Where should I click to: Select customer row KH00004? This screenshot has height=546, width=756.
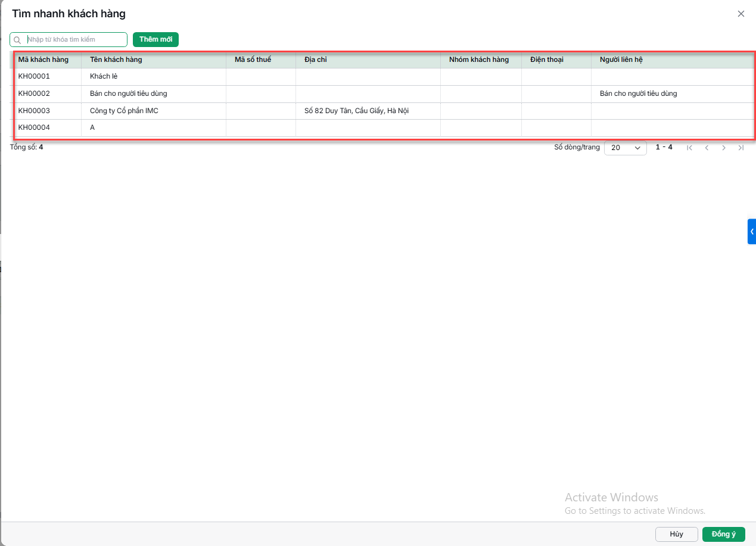383,127
